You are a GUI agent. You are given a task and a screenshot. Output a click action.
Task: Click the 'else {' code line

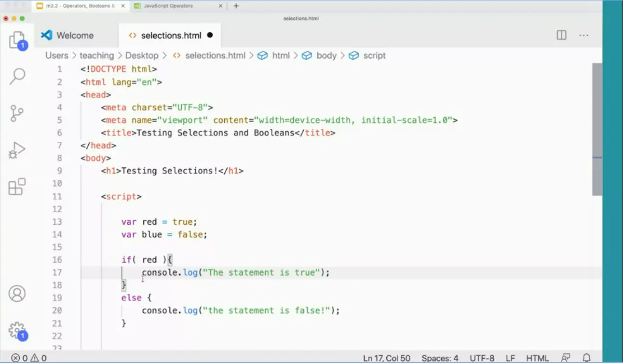[x=136, y=298]
